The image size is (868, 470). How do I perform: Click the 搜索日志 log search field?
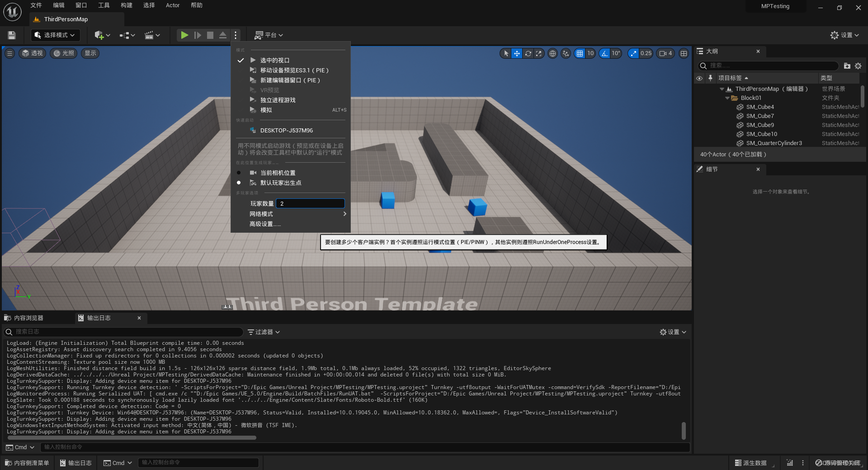(x=123, y=332)
